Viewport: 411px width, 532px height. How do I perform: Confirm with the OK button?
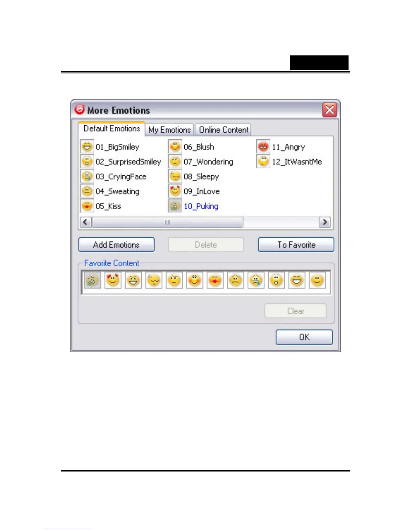point(304,337)
